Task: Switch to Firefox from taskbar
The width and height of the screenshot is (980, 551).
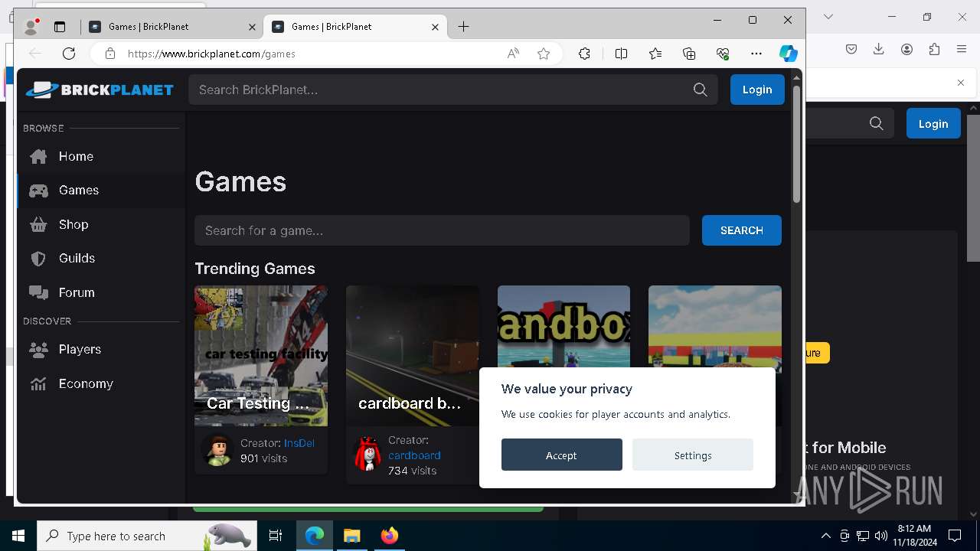Action: click(389, 536)
